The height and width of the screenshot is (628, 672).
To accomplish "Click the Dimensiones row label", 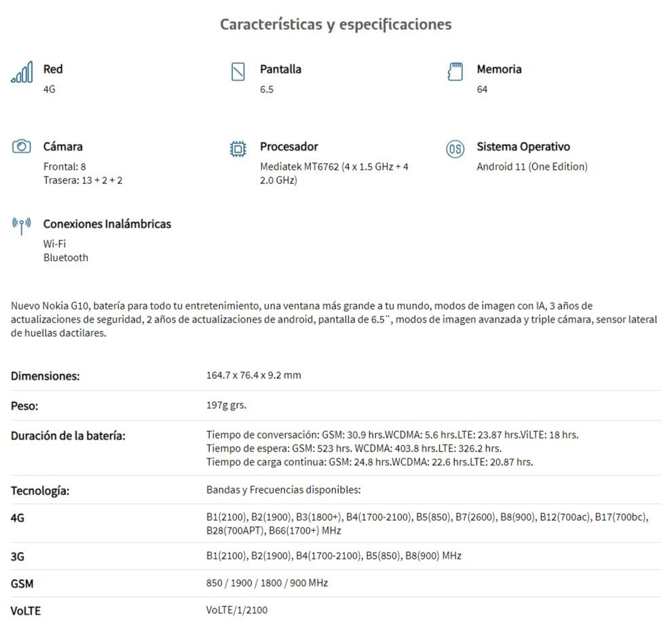I will tap(45, 376).
